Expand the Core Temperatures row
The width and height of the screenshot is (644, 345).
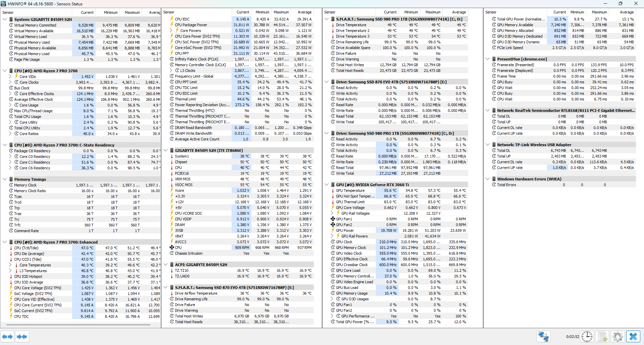(10, 265)
